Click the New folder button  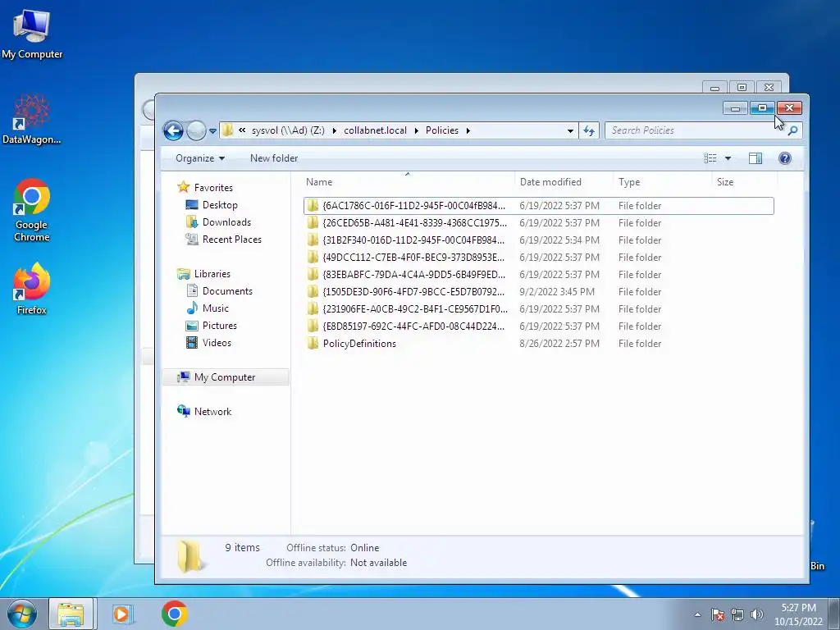(274, 158)
